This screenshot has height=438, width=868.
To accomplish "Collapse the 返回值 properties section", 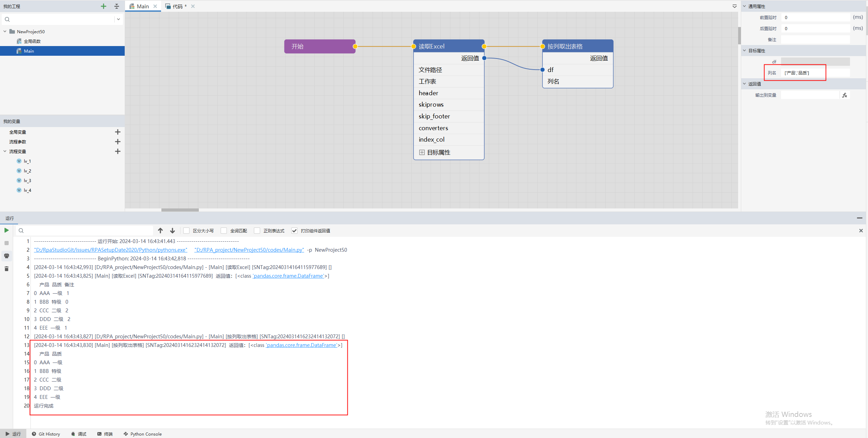I will pos(744,84).
